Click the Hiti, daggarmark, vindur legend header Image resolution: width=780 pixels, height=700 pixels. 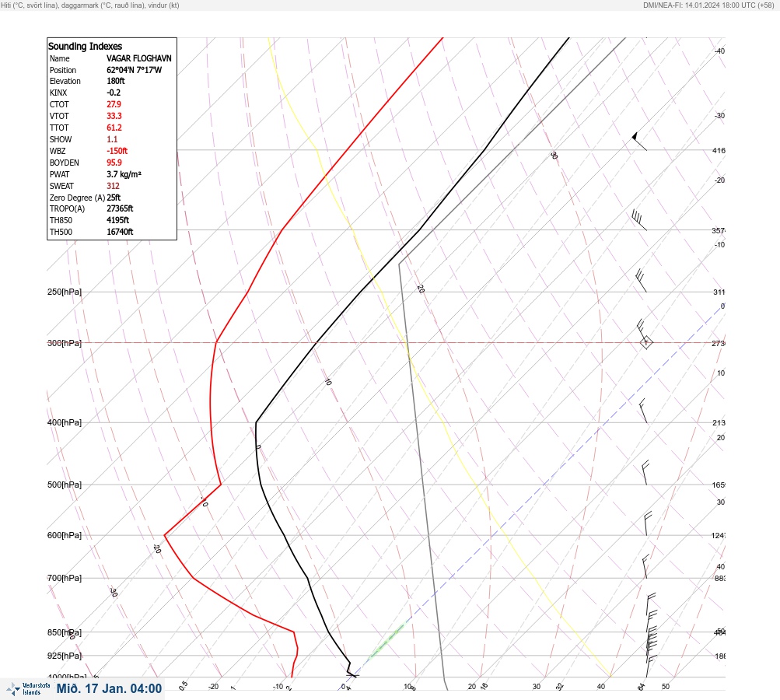[90, 5]
